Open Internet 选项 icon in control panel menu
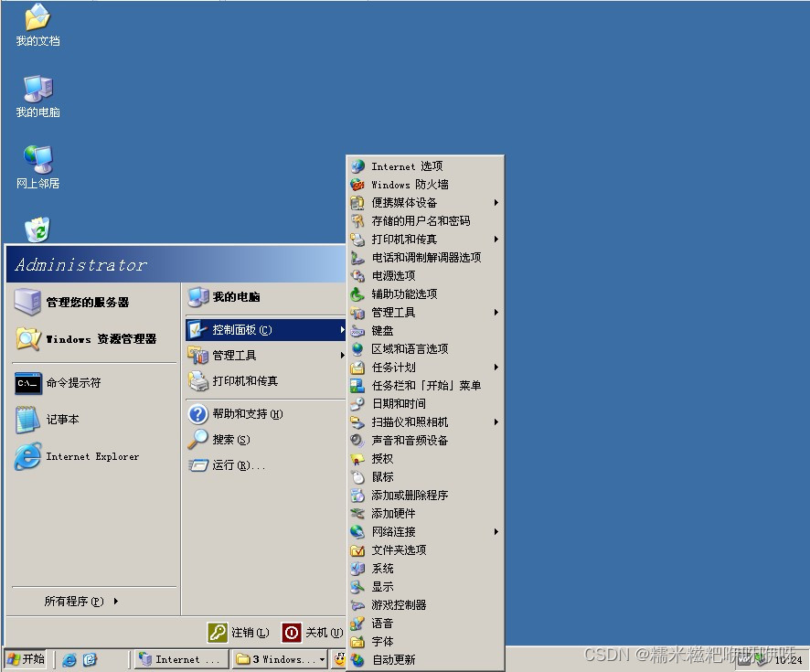810x672 pixels. [357, 166]
